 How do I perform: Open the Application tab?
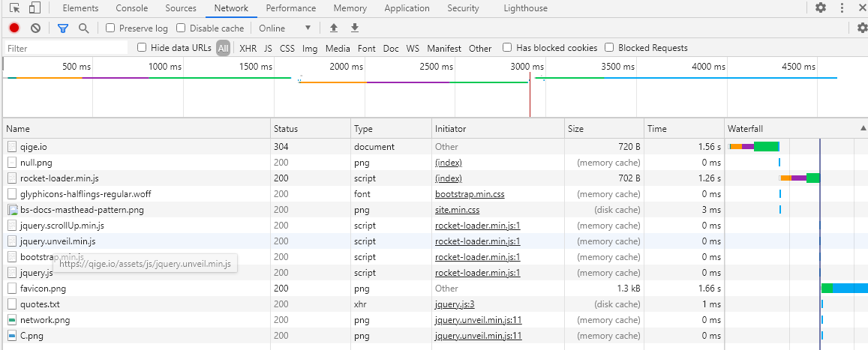coord(407,8)
